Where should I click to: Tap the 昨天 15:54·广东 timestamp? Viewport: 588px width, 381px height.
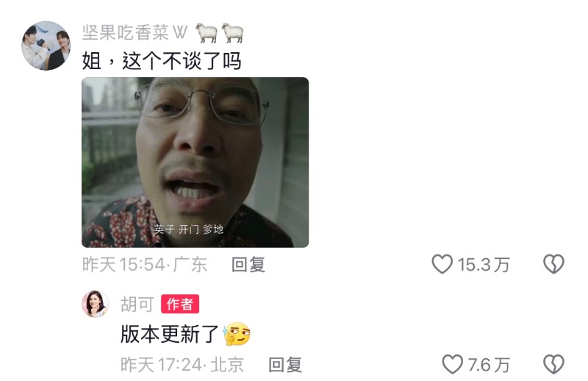(x=145, y=265)
